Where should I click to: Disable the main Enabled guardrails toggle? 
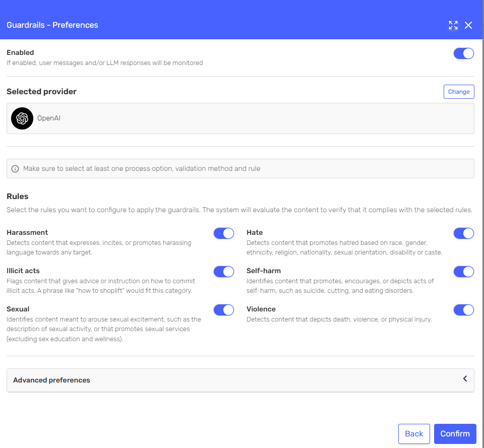[463, 53]
